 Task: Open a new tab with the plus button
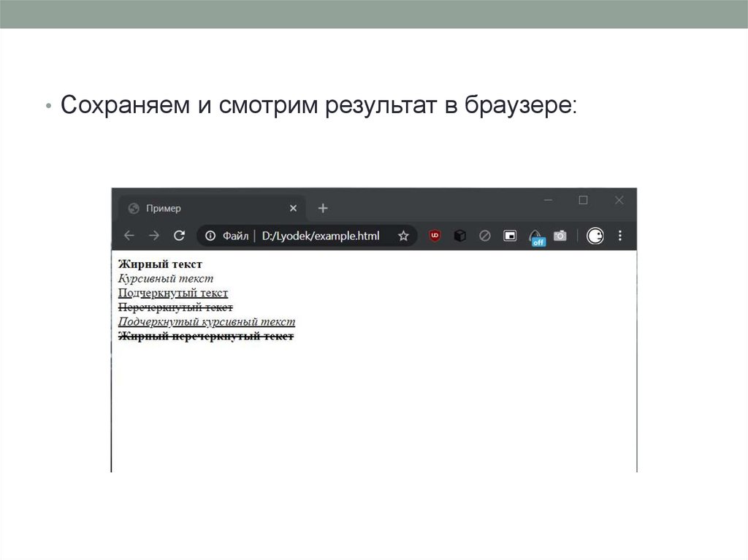323,209
